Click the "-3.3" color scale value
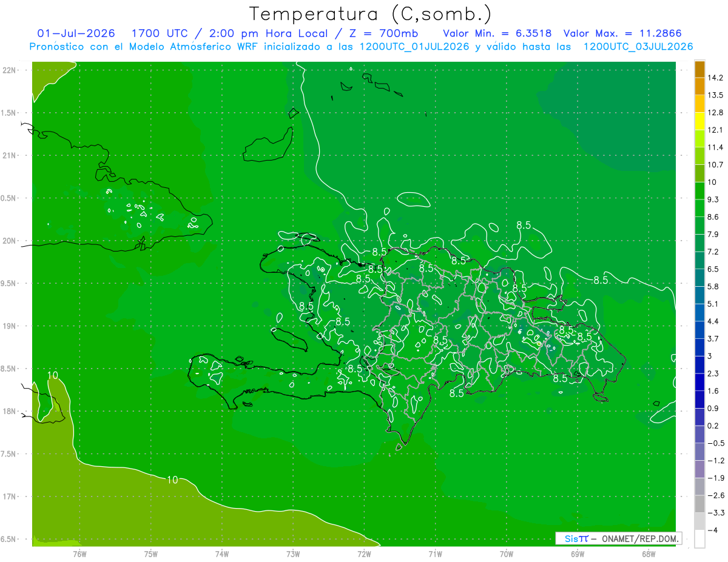 click(715, 513)
